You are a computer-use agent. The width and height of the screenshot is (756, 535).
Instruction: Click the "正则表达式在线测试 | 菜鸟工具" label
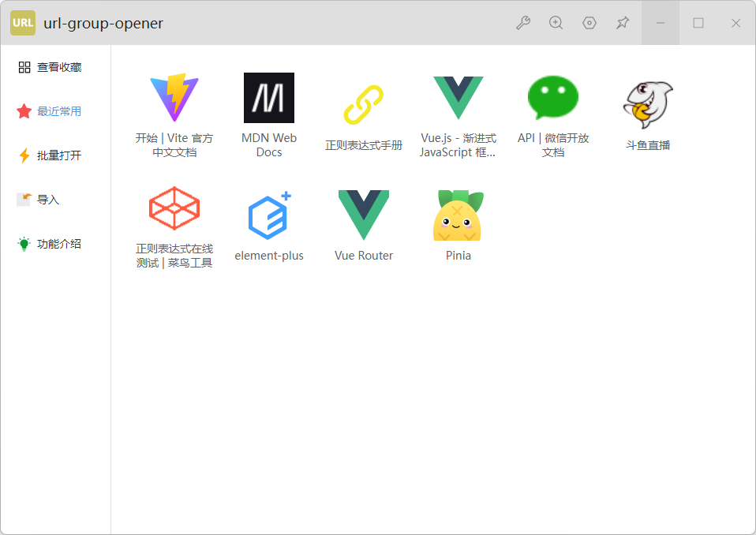174,256
